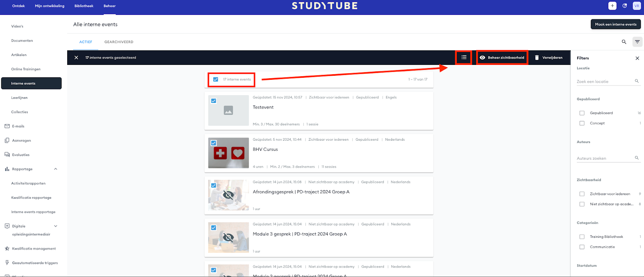The height and width of the screenshot is (277, 644).
Task: Click the search icon in Zoek een locatie
Action: pos(637,81)
